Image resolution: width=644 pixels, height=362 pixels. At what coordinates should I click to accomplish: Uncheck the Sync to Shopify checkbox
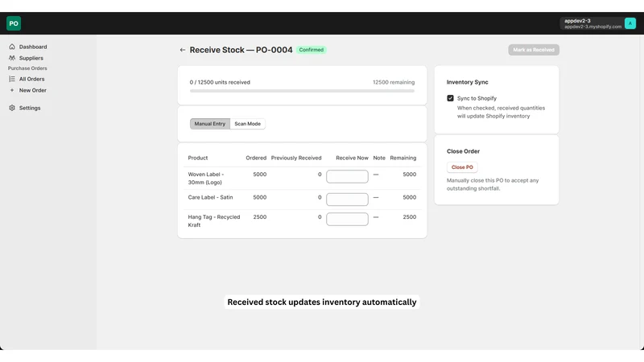[450, 98]
